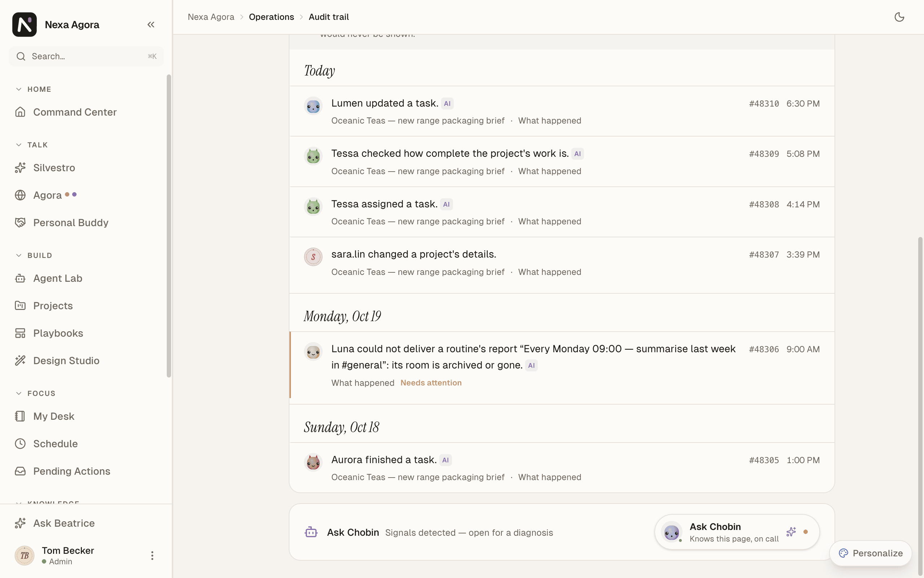
Task: Collapse the sidebar with double-chevron icon
Action: [x=151, y=25]
